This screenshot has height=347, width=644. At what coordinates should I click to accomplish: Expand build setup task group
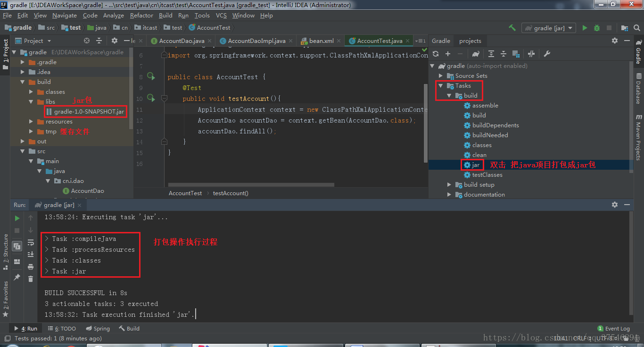point(449,185)
